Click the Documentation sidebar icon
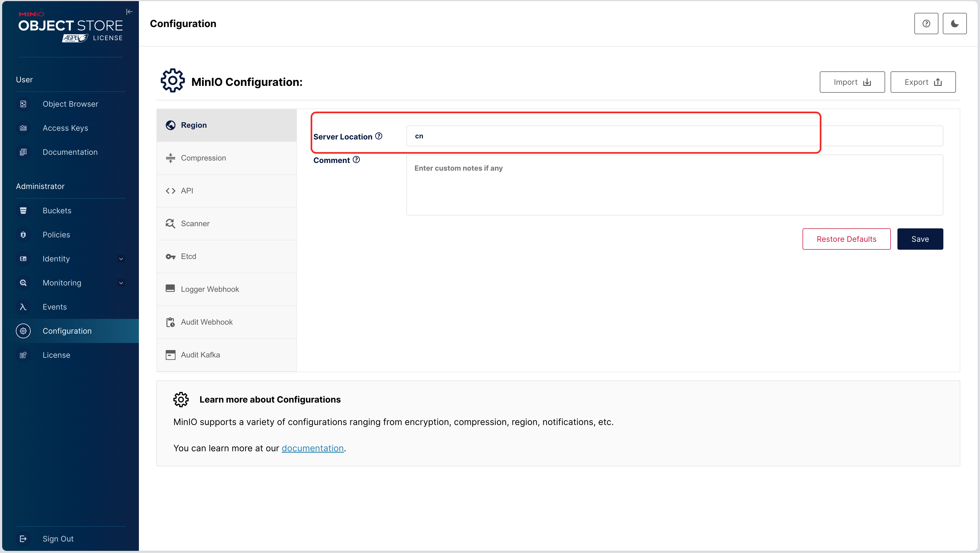Screen dimensions: 980x553 (x=23, y=152)
